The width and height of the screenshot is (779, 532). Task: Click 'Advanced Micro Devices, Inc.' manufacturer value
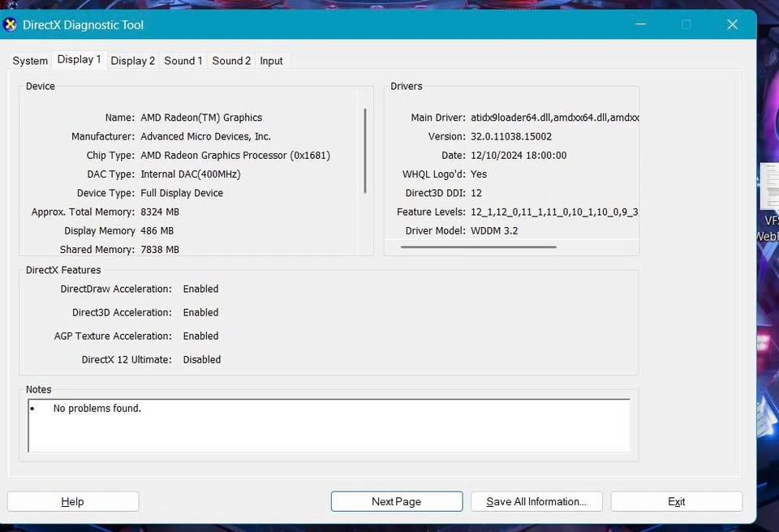pos(205,136)
